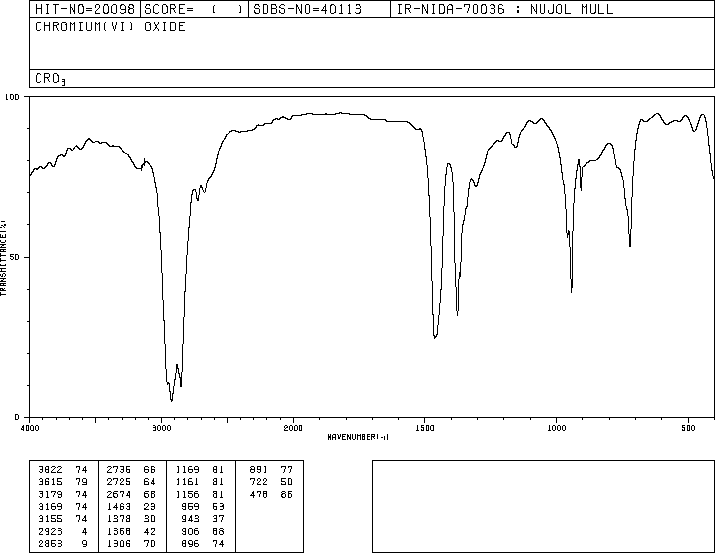Select the 906 peak table entry

click(191, 532)
